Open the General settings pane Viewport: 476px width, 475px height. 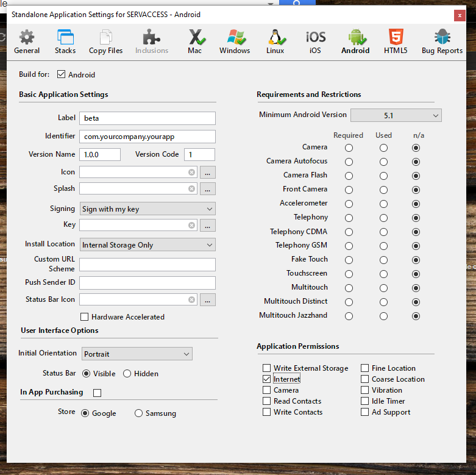[27, 41]
